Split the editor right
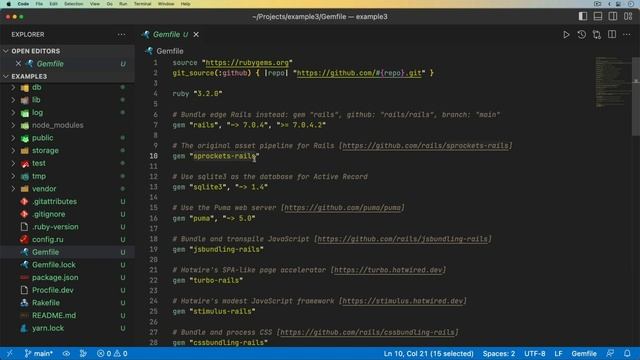The height and width of the screenshot is (360, 640). pos(612,35)
